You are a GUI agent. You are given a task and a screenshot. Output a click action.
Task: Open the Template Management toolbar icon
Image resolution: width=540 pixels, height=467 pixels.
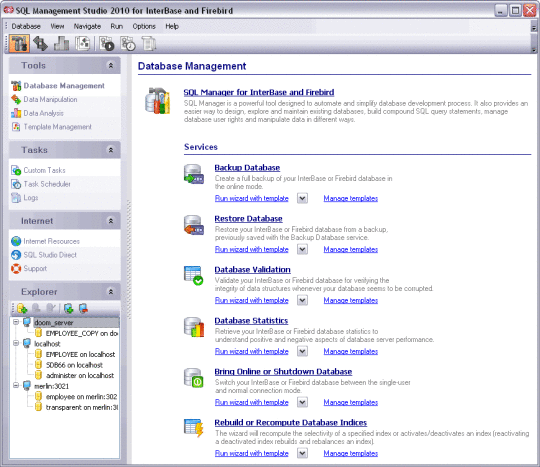(83, 43)
